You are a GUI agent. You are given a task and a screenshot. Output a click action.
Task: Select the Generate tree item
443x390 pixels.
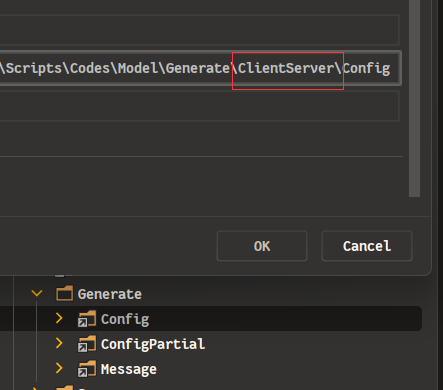(110, 294)
